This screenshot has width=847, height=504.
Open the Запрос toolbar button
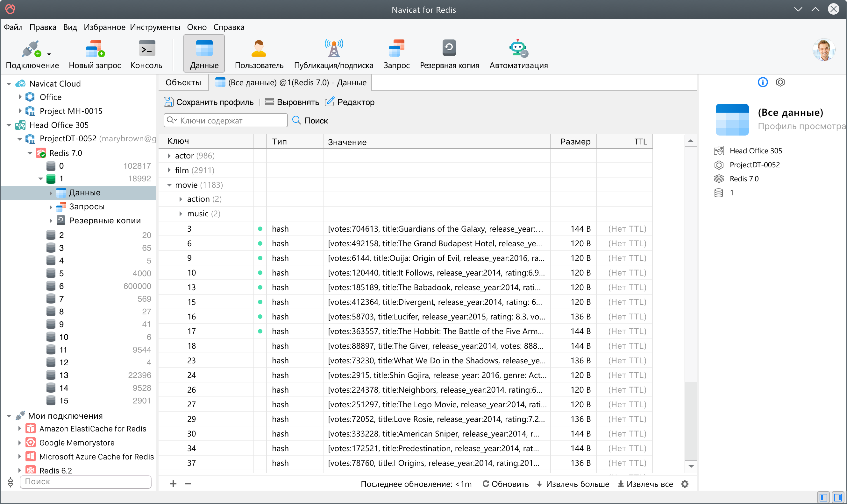tap(396, 54)
